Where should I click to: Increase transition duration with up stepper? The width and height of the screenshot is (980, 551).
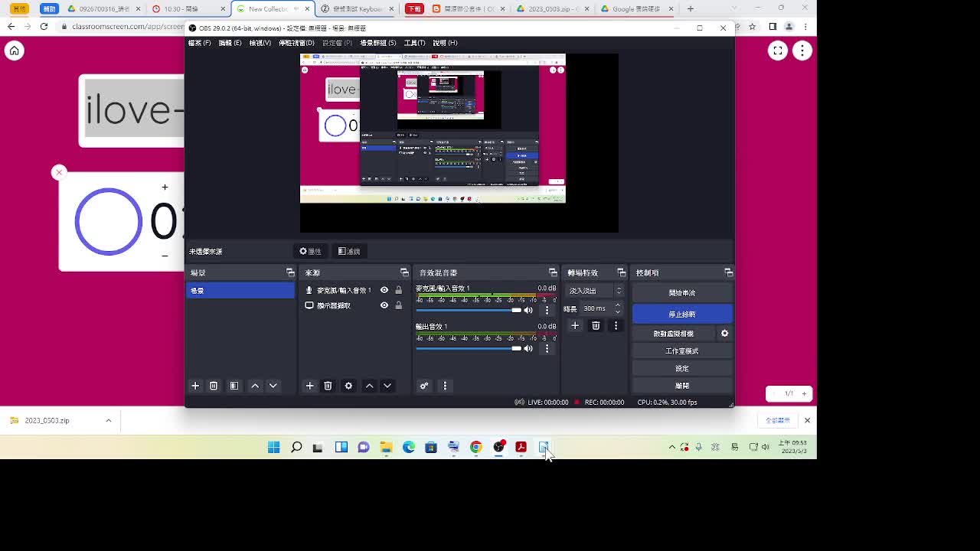[x=618, y=305]
